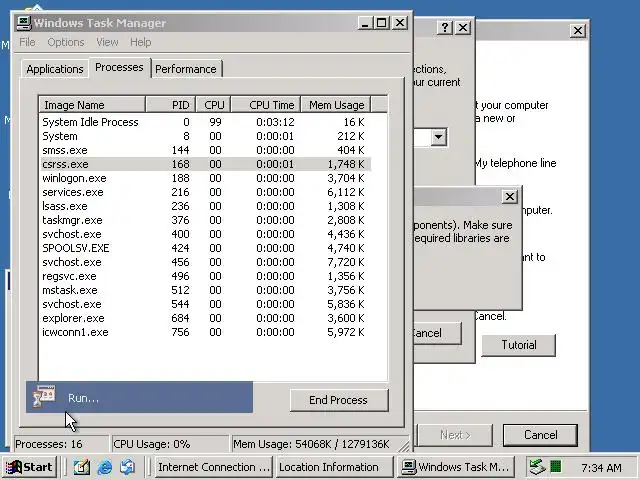The width and height of the screenshot is (640, 480).
Task: Select the smss.exe process
Action: point(206,150)
